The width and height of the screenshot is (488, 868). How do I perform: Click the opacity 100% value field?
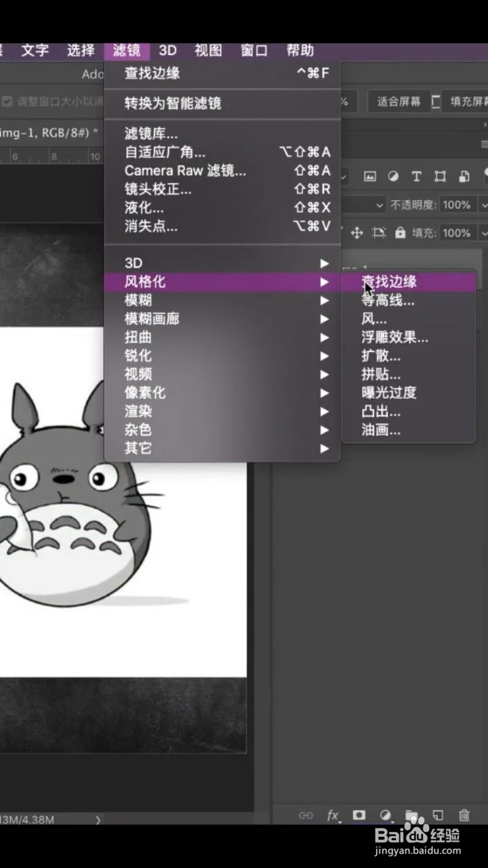(x=457, y=205)
